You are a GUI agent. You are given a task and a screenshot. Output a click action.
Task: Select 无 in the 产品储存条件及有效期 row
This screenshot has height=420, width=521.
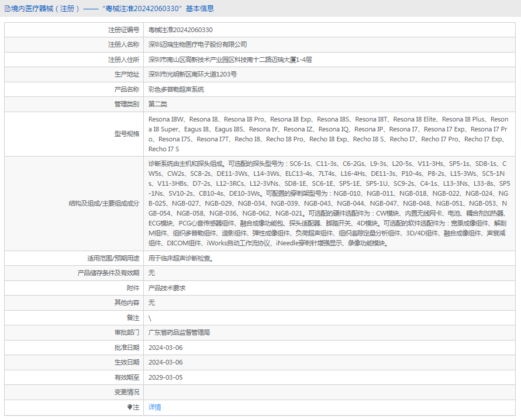151,273
